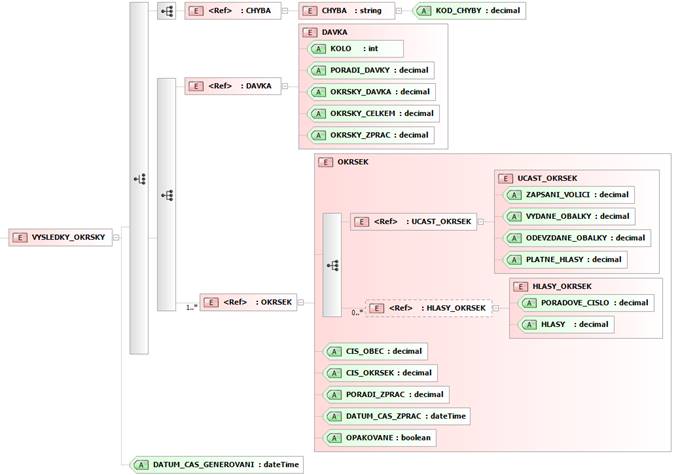This screenshot has width=680, height=475.
Task: Collapse the <Ref> : OKRSEK node expander
Action: [x=300, y=302]
